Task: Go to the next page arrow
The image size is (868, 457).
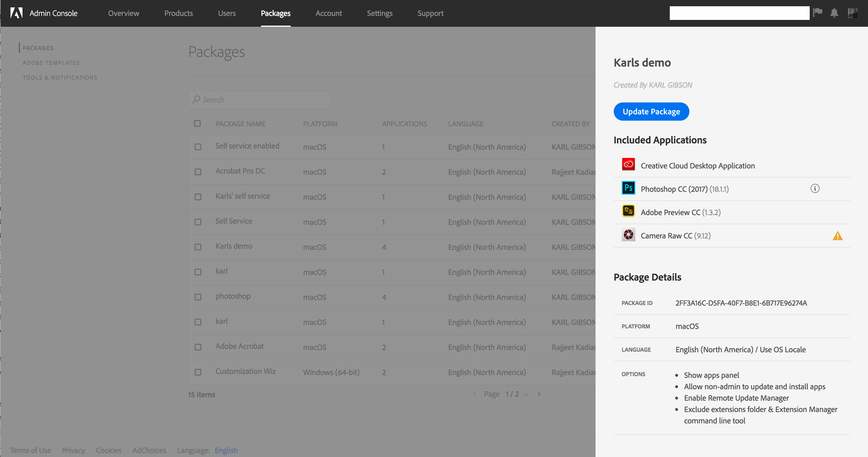Action: coord(539,394)
